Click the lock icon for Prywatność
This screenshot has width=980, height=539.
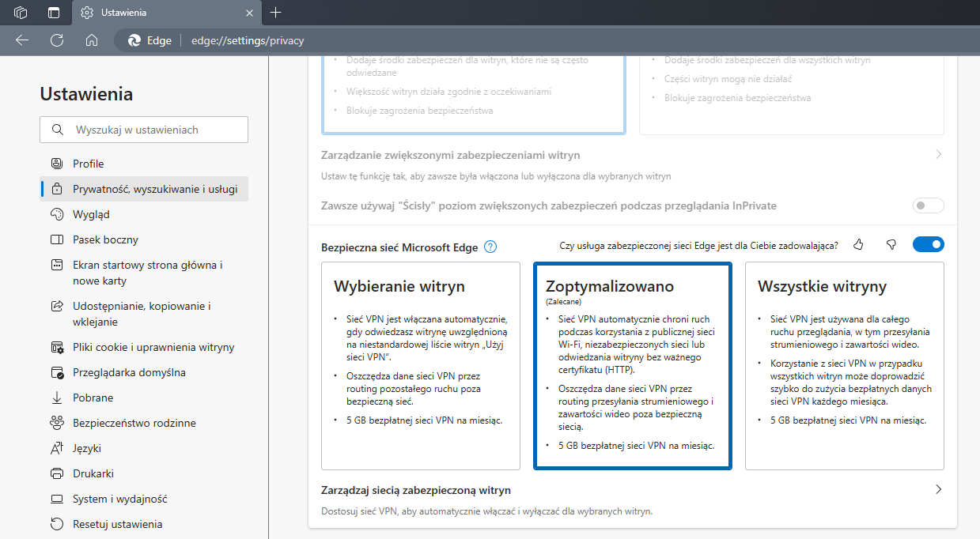point(57,189)
